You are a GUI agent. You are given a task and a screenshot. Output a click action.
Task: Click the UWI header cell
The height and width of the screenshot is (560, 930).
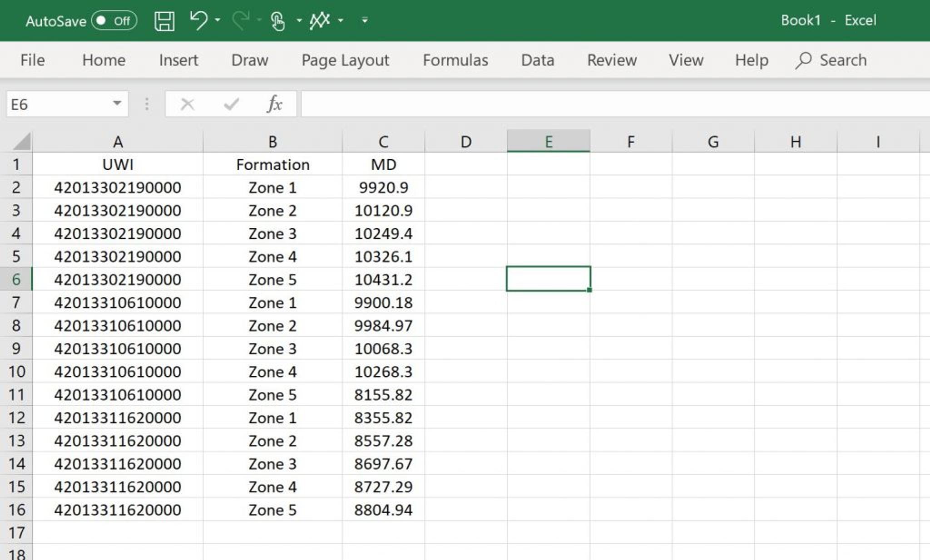[118, 164]
